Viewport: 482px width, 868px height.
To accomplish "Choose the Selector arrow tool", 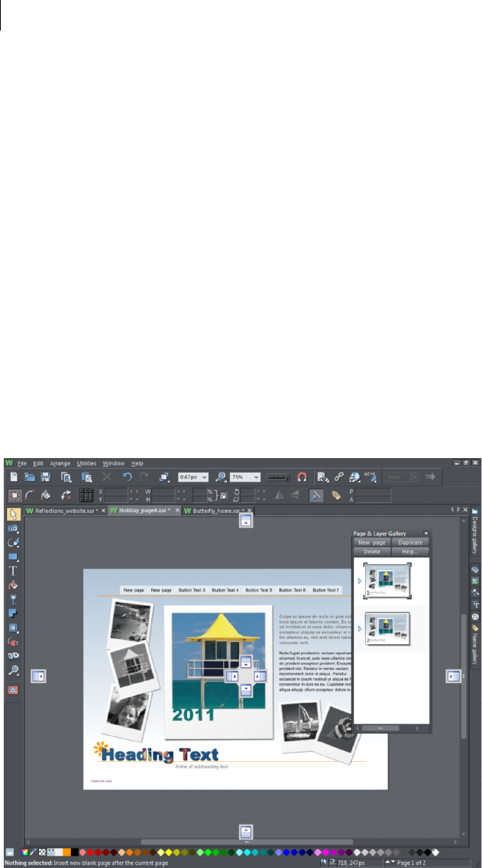I will pos(14,515).
